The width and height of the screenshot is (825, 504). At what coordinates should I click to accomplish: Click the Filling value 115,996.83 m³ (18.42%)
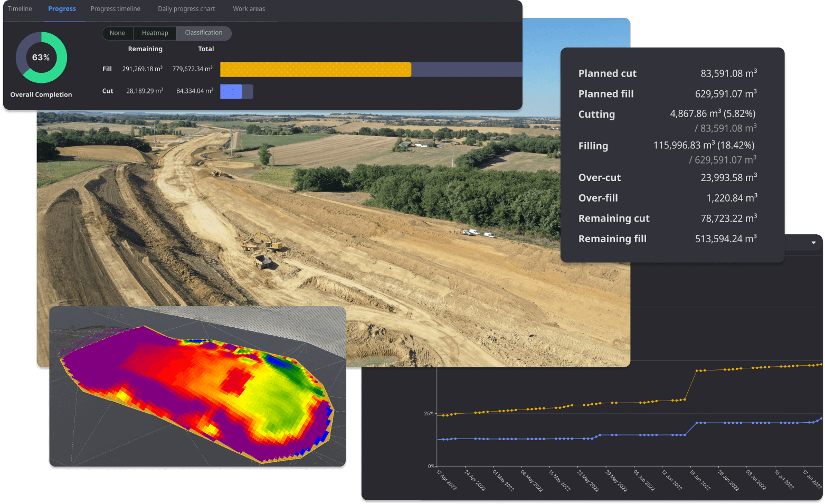pos(704,146)
